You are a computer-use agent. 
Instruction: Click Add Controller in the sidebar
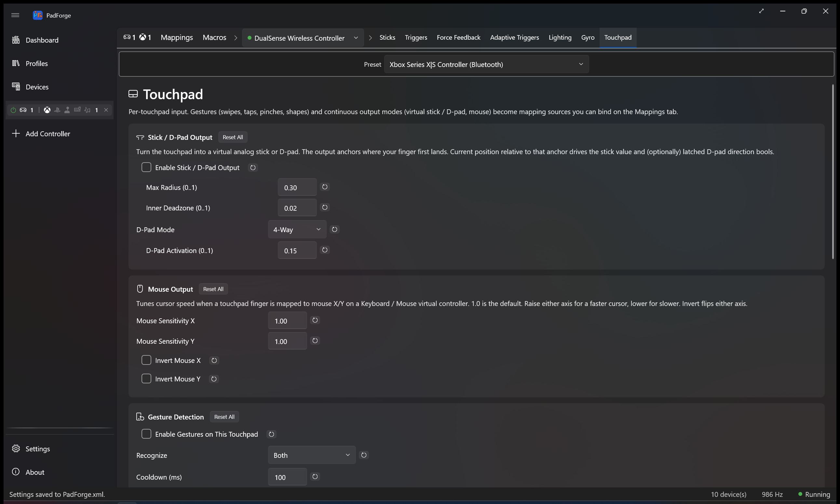pos(60,134)
